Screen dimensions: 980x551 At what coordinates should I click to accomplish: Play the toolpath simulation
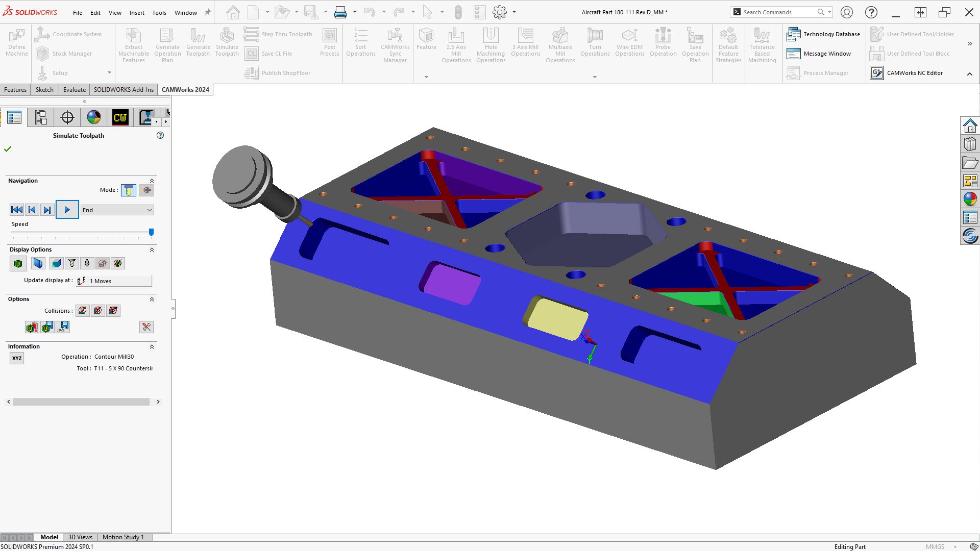(67, 210)
